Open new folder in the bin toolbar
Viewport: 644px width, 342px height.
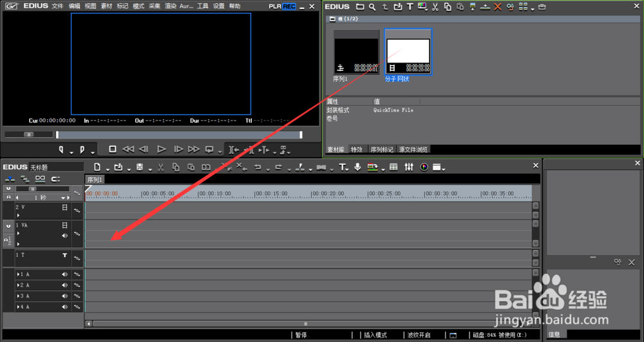(x=360, y=6)
